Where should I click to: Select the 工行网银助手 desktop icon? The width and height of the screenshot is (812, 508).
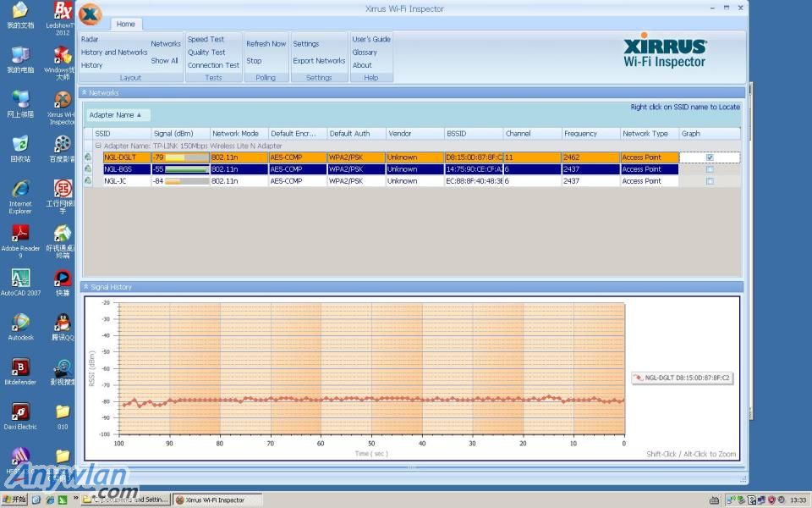63,197
